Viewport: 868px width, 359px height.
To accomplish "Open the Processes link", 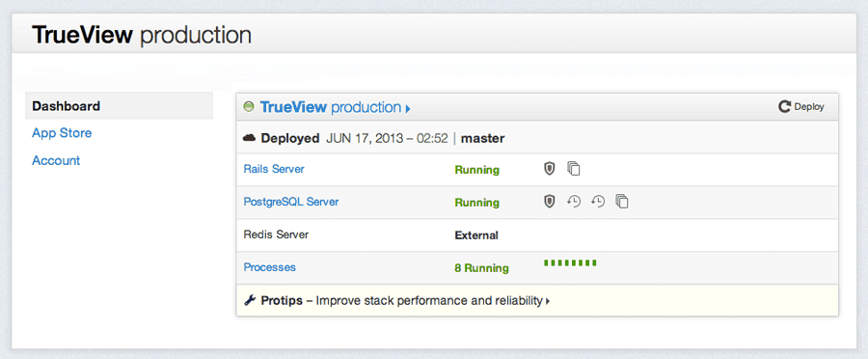I will point(270,267).
